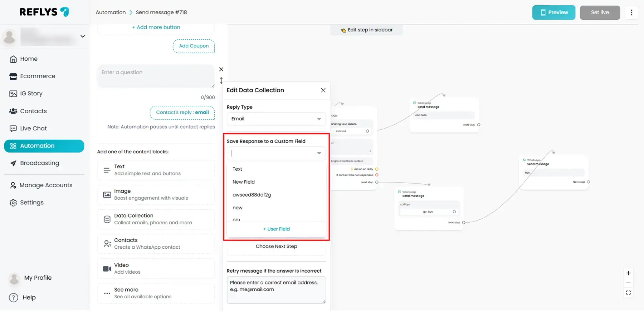Click the Home icon in sidebar
The image size is (644, 313).
pyautogui.click(x=13, y=59)
